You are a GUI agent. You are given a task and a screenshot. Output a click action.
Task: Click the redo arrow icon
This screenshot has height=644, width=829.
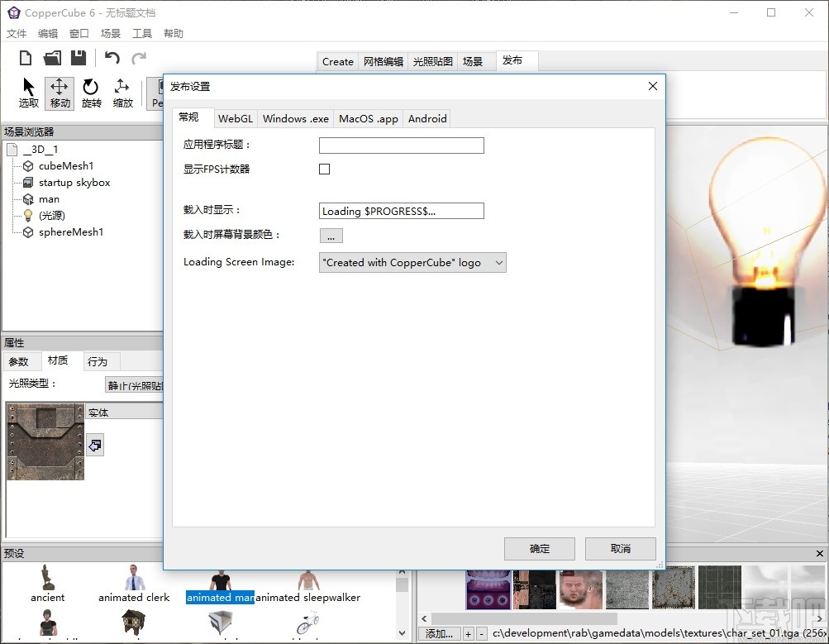click(x=138, y=56)
